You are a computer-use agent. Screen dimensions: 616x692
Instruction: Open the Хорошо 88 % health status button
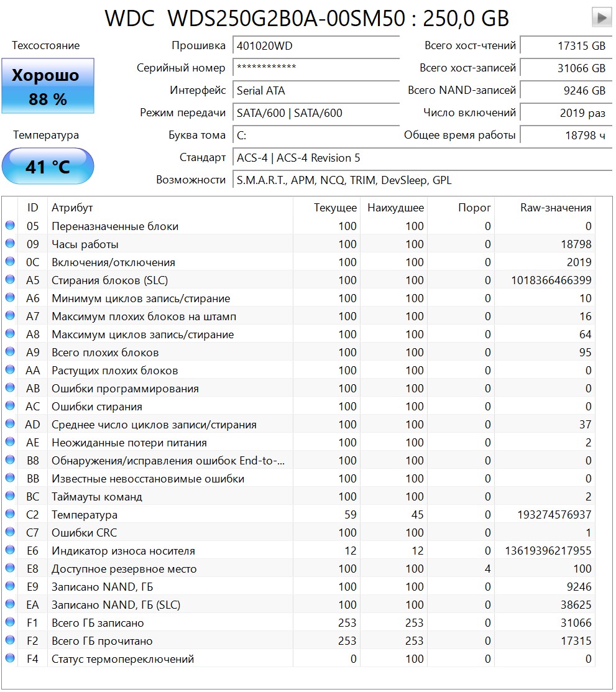[x=48, y=86]
